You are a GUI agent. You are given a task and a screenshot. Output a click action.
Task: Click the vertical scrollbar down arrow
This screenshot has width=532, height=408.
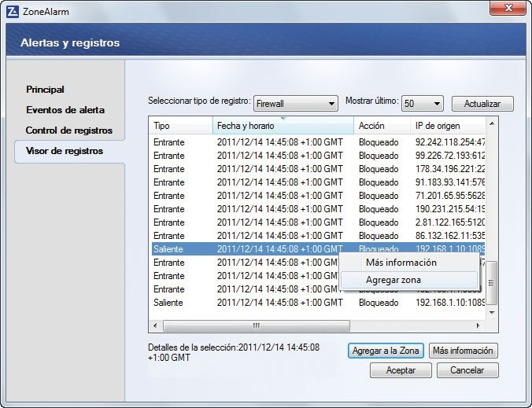[x=492, y=312]
